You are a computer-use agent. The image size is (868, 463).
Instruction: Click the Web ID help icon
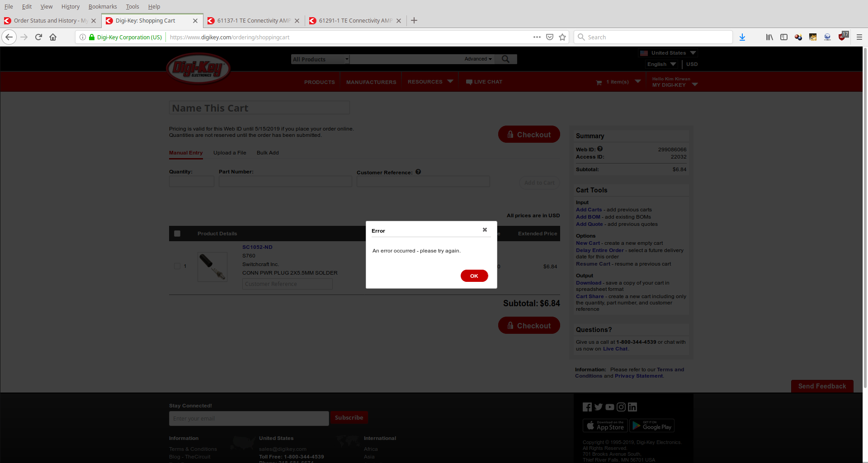point(600,149)
